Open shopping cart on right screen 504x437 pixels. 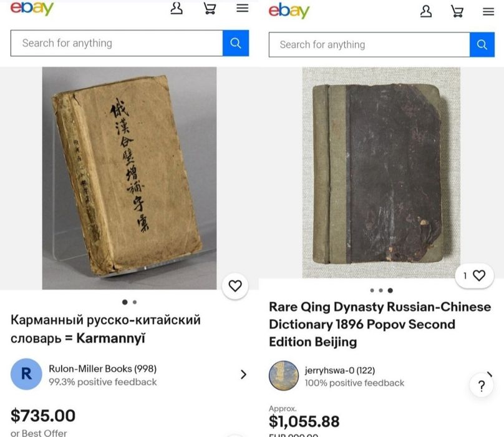pos(457,12)
